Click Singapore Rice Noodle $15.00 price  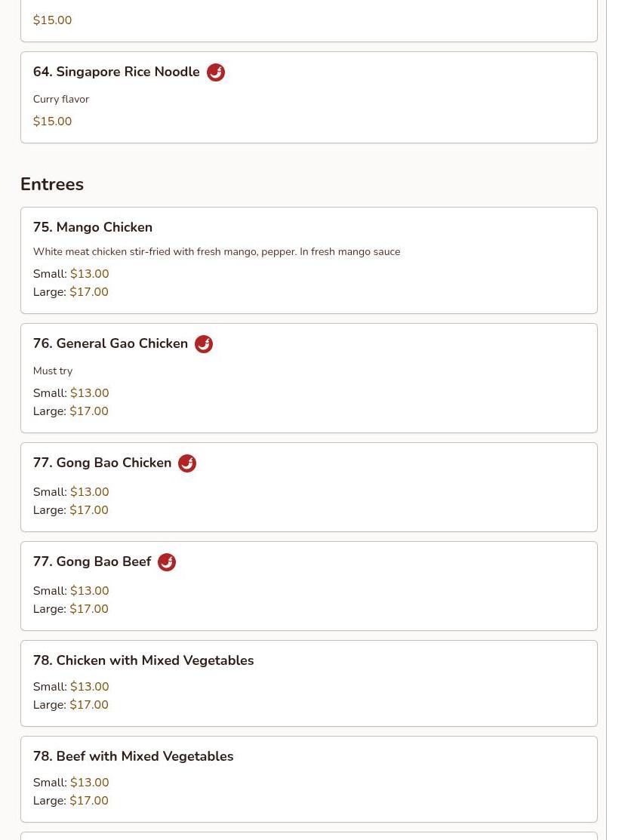53,122
